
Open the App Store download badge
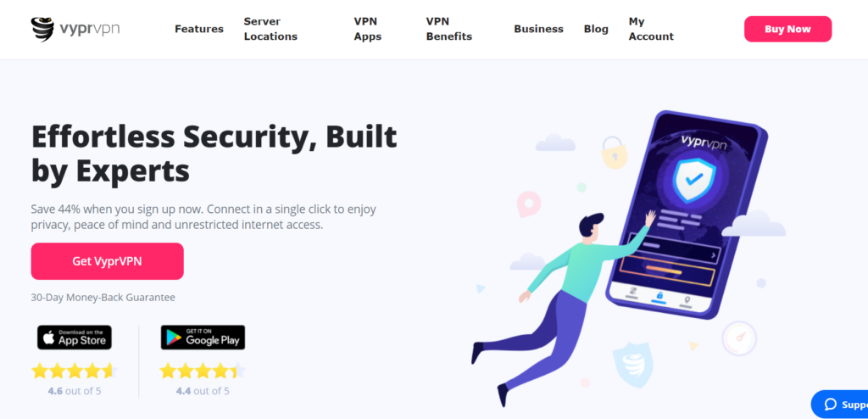75,337
